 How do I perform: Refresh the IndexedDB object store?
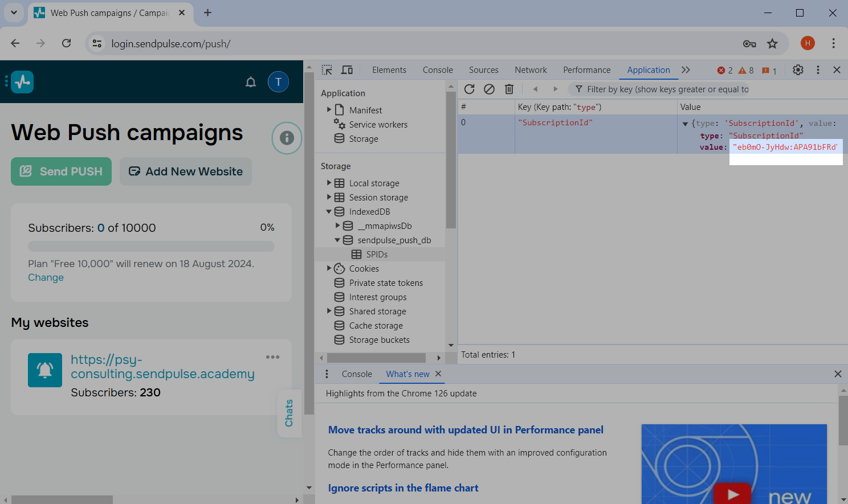[470, 89]
